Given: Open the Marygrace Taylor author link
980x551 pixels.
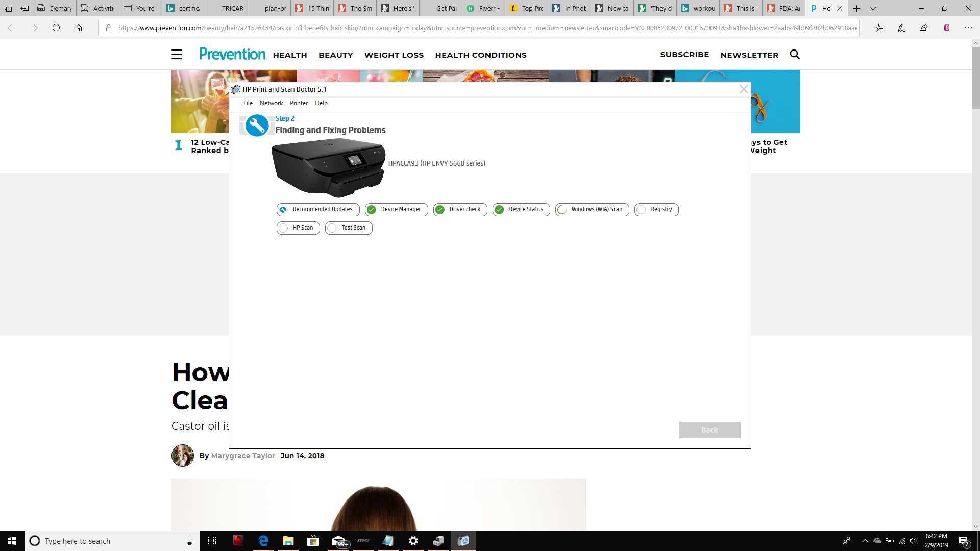Looking at the screenshot, I should click(243, 456).
